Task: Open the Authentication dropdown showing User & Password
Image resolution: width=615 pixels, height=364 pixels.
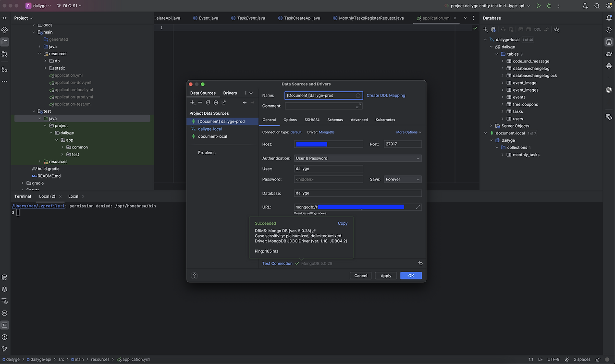Action: (x=358, y=158)
